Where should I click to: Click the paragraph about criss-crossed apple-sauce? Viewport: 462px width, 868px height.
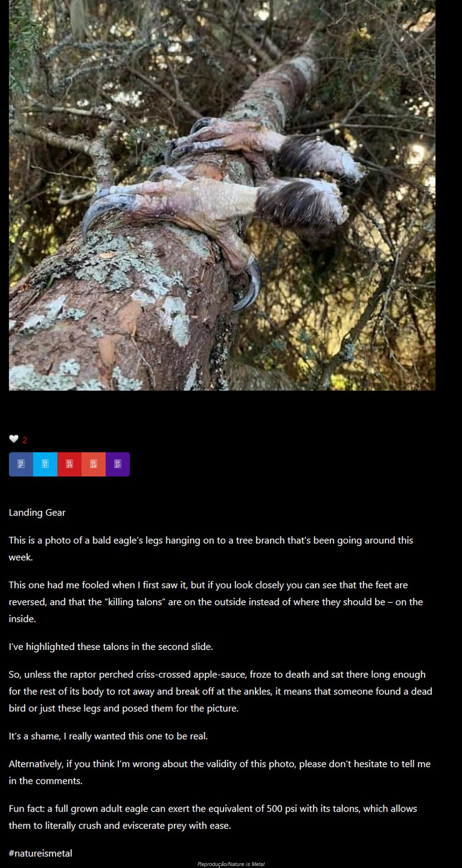click(x=220, y=691)
